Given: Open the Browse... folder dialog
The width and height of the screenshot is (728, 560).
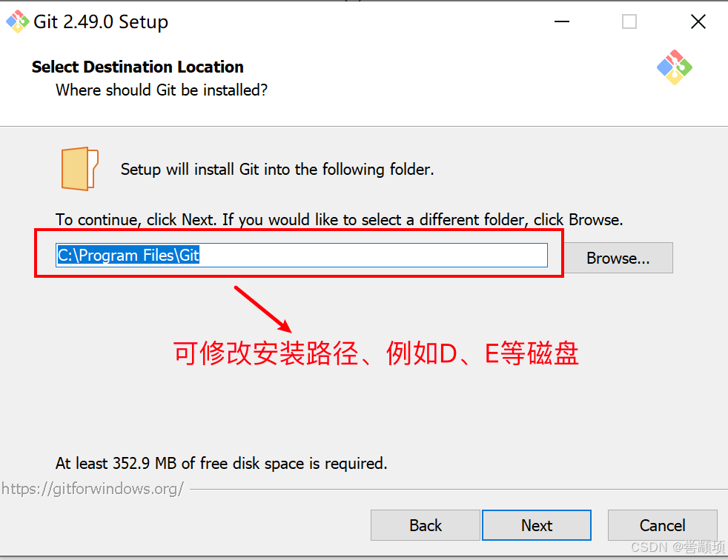Looking at the screenshot, I should (618, 258).
